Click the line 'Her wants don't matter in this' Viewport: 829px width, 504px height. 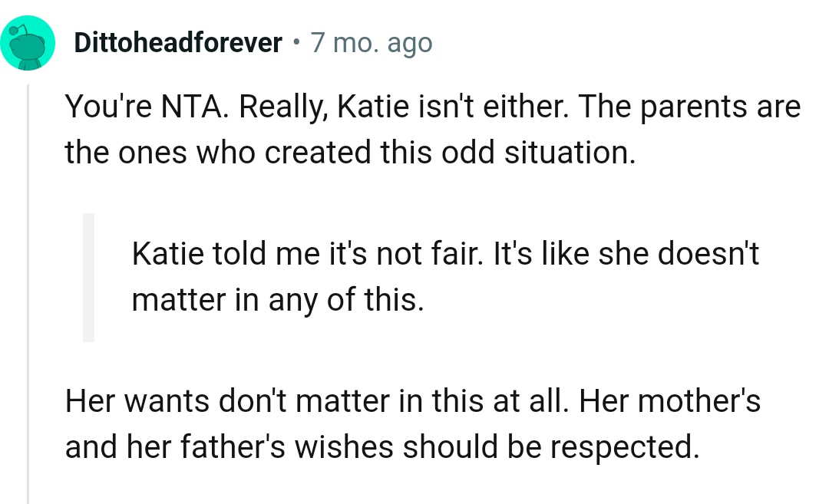[x=412, y=400]
